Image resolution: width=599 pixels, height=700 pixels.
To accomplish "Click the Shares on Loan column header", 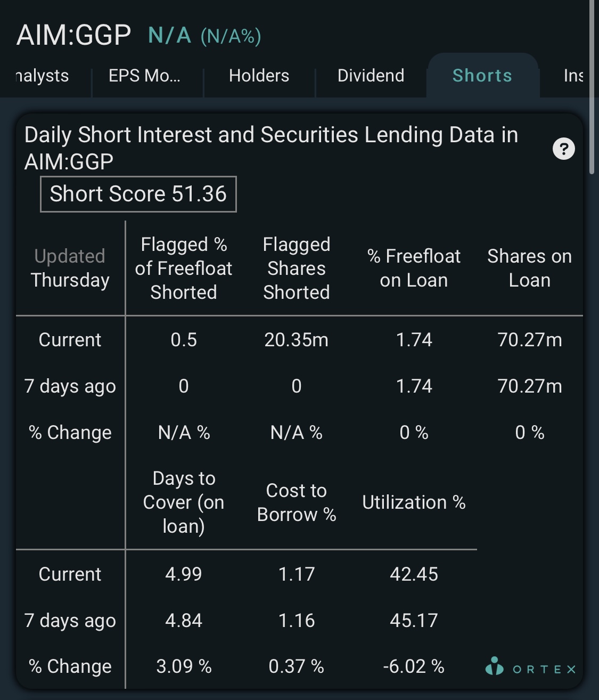I will pos(529,268).
